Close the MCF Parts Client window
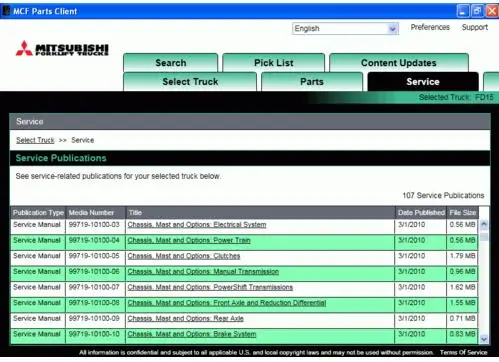Screen dimensions: 499x362 (492, 11)
